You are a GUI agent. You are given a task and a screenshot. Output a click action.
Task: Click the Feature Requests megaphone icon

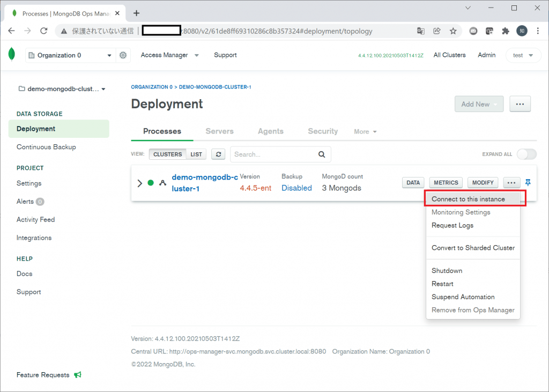coord(77,374)
